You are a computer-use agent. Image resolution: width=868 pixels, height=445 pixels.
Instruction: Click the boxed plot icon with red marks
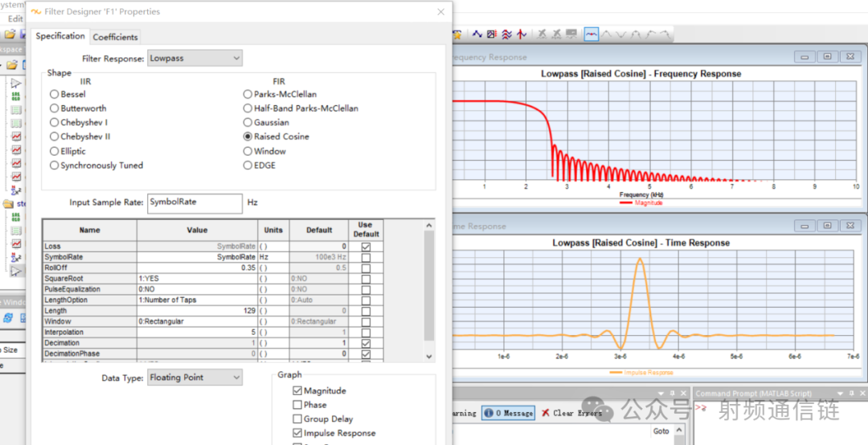coord(492,35)
